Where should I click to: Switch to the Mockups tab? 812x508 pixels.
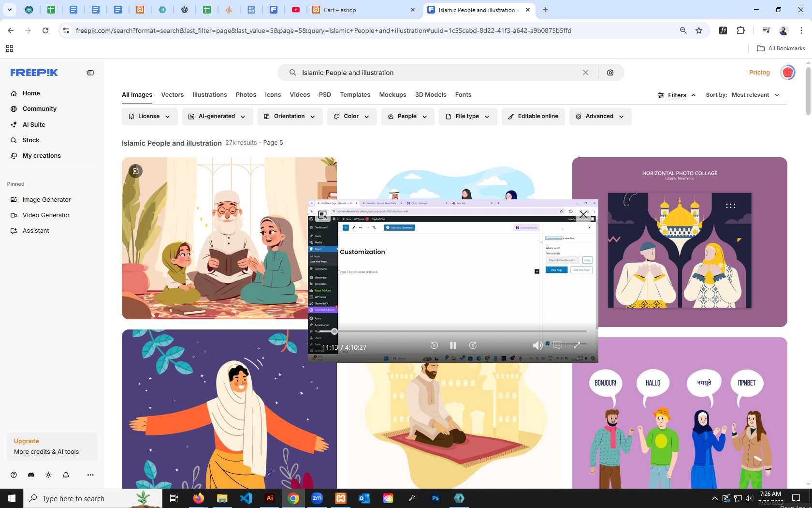[x=392, y=95]
